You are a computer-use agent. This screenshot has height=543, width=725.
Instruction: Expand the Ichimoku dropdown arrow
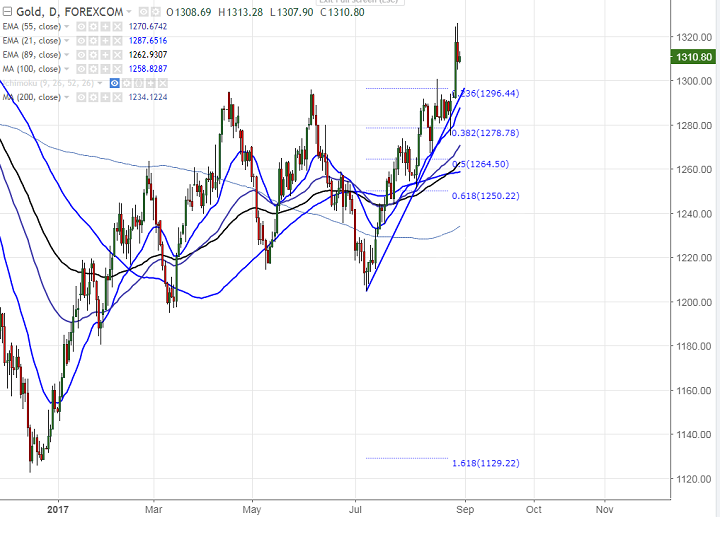tap(100, 83)
